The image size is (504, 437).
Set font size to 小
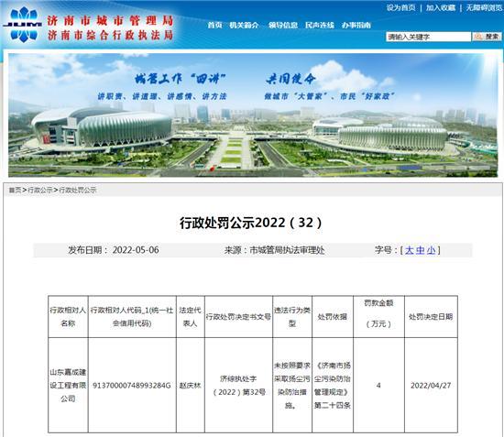[x=431, y=250]
